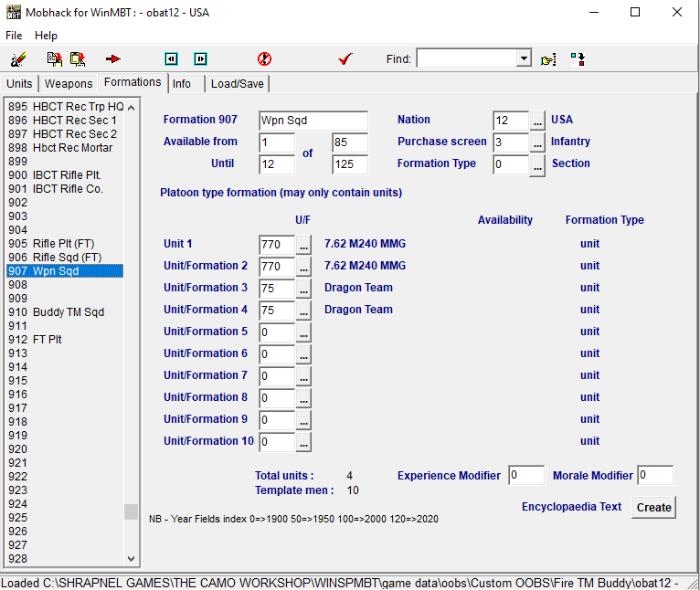This screenshot has height=590, width=700.
Task: Click the pencil edit icon in toolbar
Action: pos(18,59)
